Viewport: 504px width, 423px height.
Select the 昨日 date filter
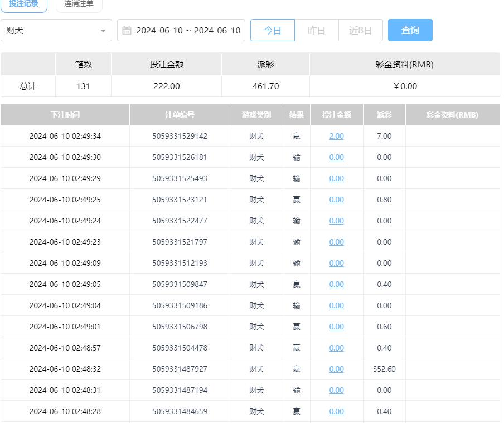click(x=316, y=30)
